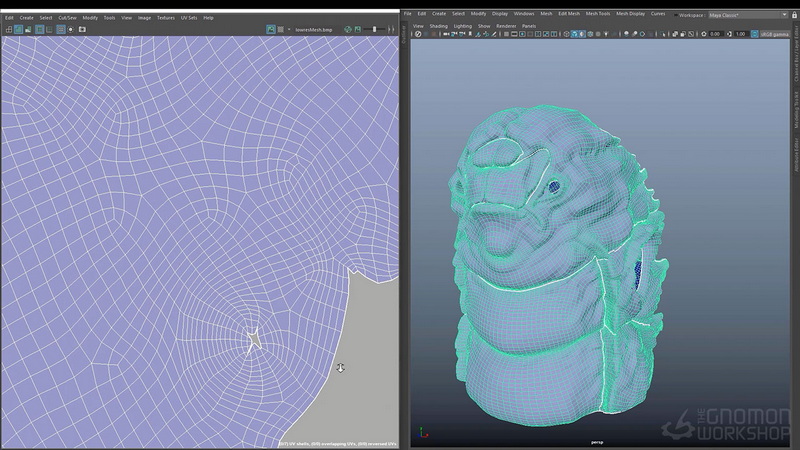Open the Edit Mesh menu

coord(569,14)
